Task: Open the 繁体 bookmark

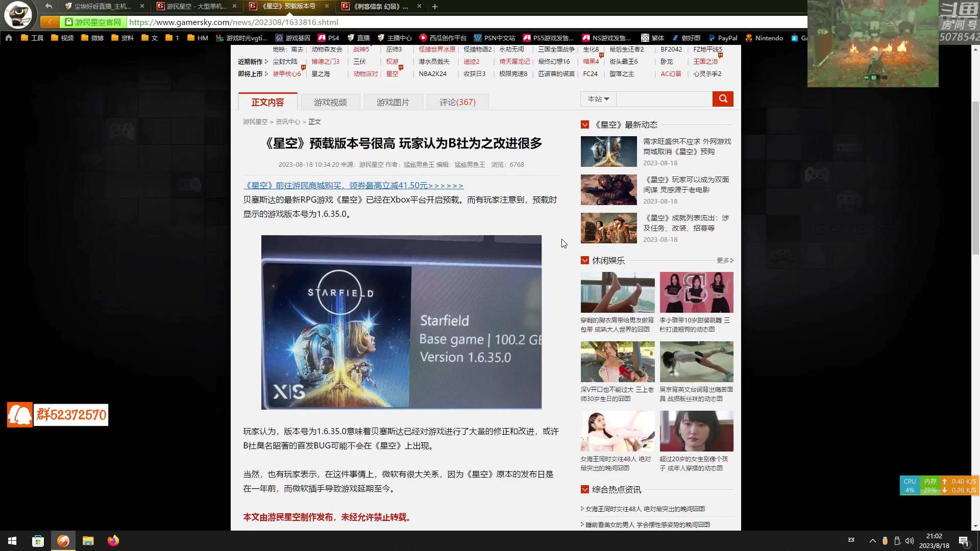Action: pos(652,38)
